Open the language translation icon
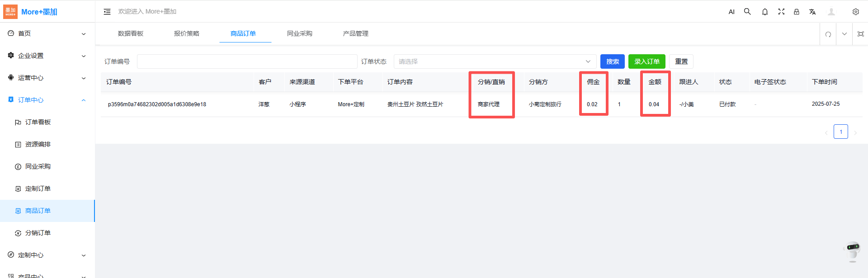Image resolution: width=868 pixels, height=278 pixels. [812, 12]
